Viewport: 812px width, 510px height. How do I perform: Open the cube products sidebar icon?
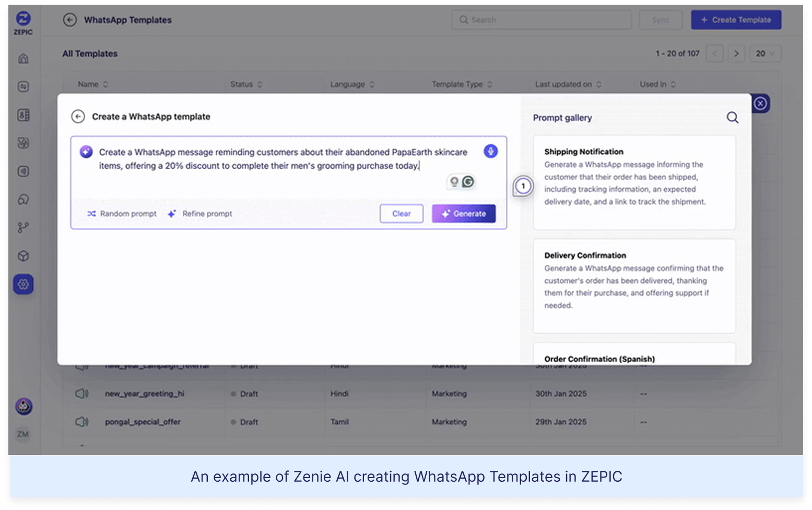coord(23,256)
